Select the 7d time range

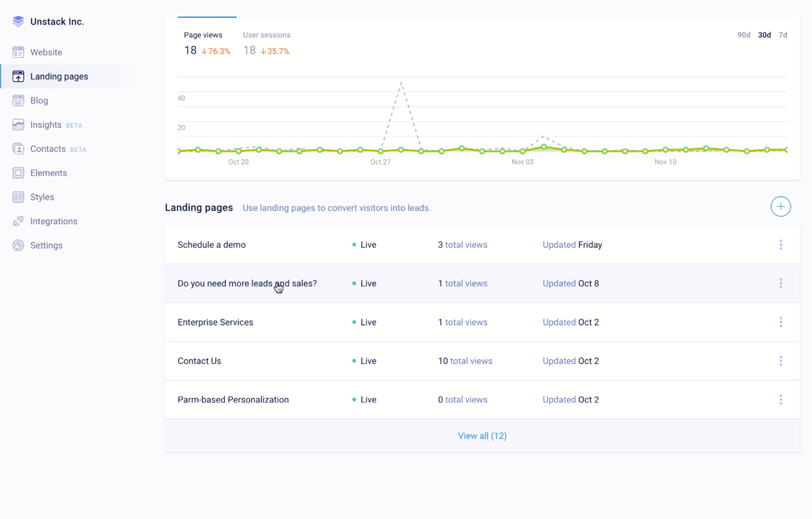783,35
